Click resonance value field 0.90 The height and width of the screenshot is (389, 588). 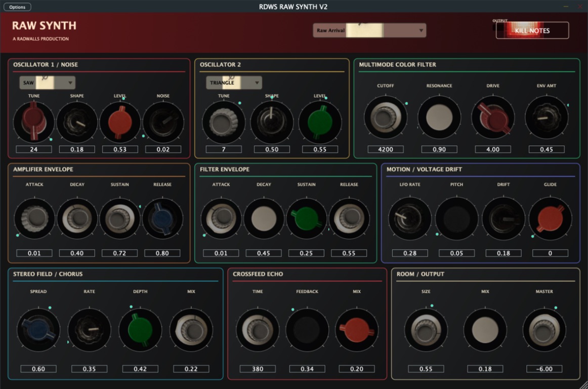[439, 149]
